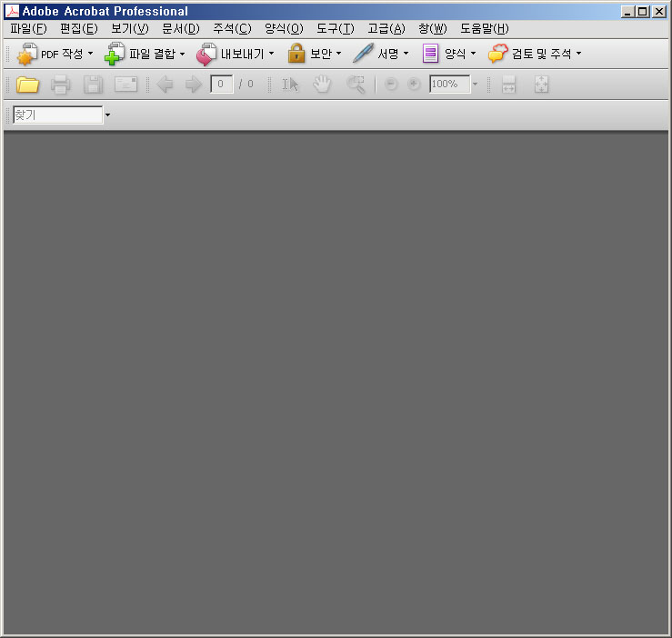This screenshot has width=672, height=638.
Task: Click the 보안 padlock icon
Action: tap(296, 54)
